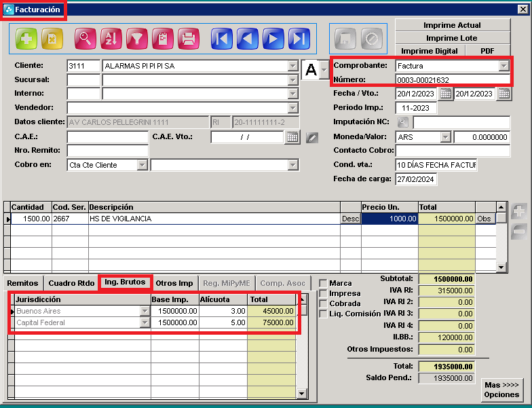Click the pencil edit icon beside C.A.E. Vto.
The image size is (532, 408).
[312, 138]
